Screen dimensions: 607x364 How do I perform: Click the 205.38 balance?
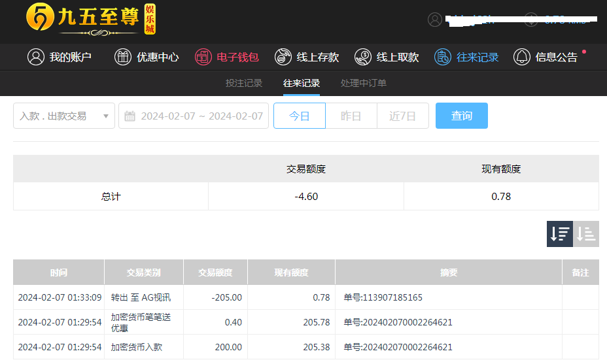317,347
